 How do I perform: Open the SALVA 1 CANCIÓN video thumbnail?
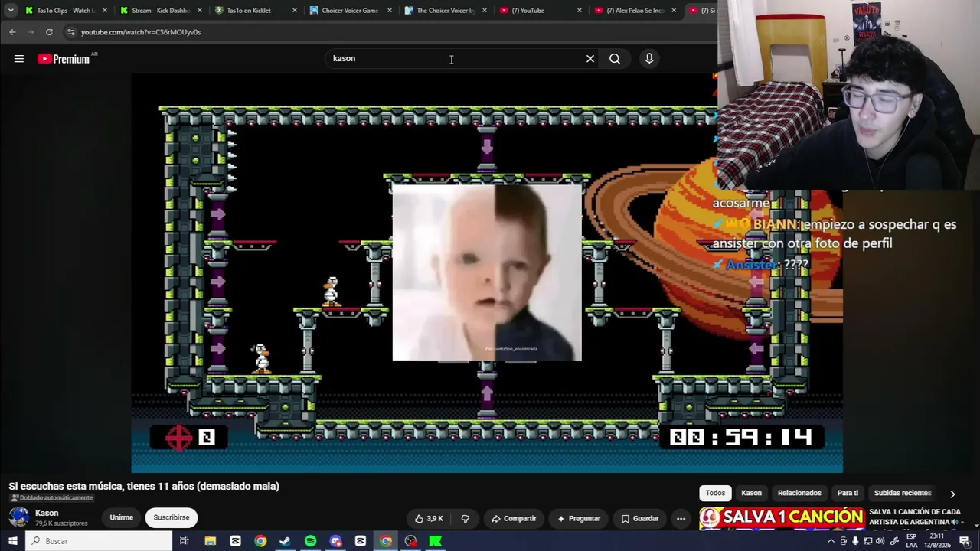click(782, 518)
